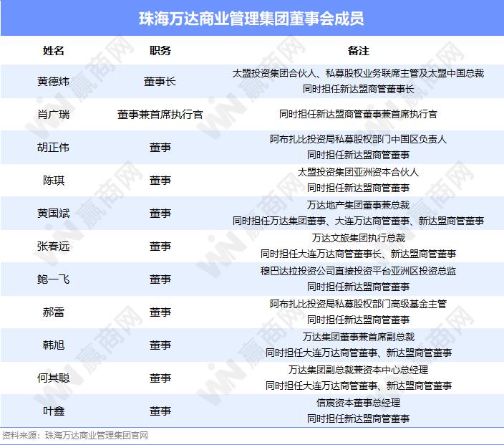Click 董事 in the 张春远 row
Image resolution: width=504 pixels, height=445 pixels.
click(x=160, y=247)
